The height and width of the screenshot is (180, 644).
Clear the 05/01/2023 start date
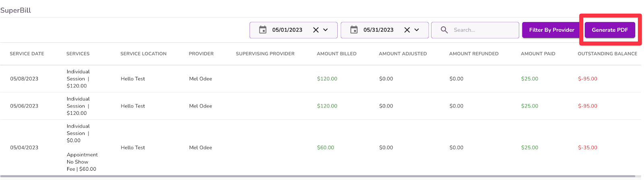pos(316,30)
